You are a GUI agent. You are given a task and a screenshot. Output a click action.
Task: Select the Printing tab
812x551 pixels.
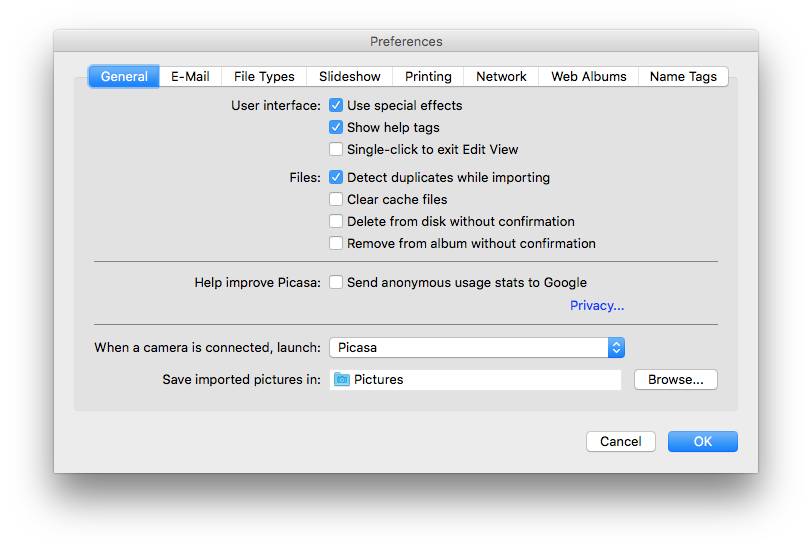pyautogui.click(x=428, y=77)
